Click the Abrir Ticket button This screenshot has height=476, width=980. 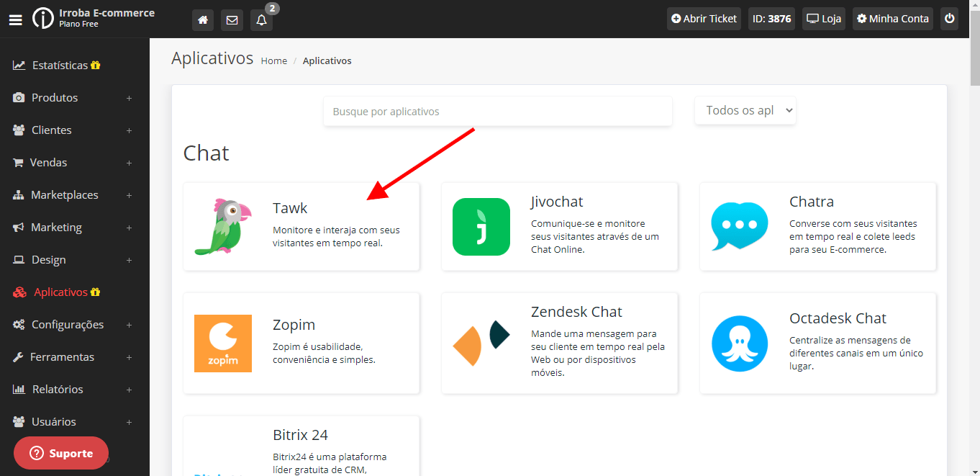point(704,19)
